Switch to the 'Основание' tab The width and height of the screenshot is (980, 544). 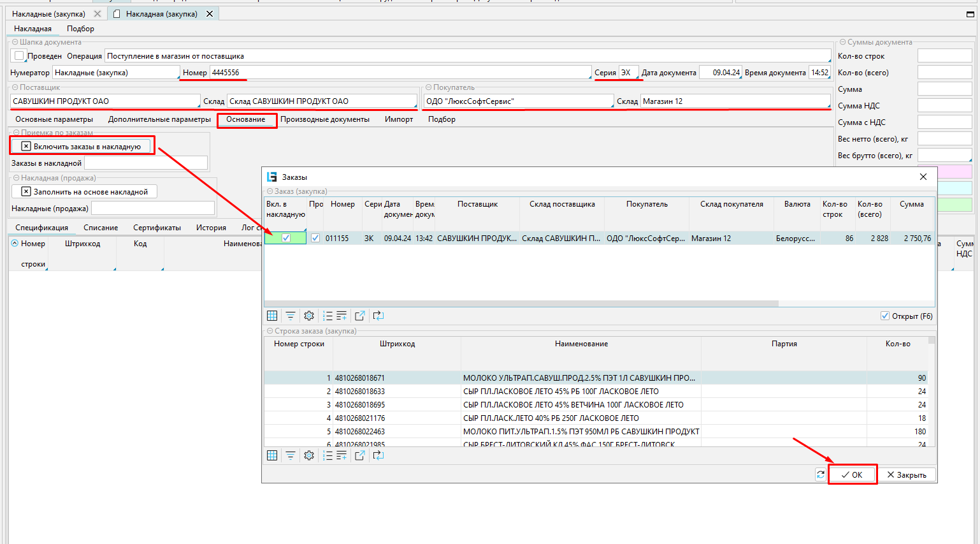(246, 119)
